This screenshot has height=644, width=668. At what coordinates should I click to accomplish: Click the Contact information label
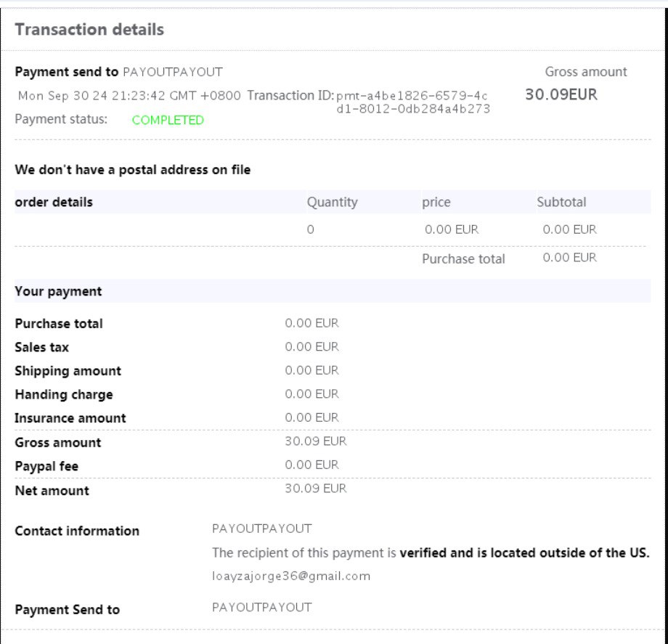[x=77, y=531]
